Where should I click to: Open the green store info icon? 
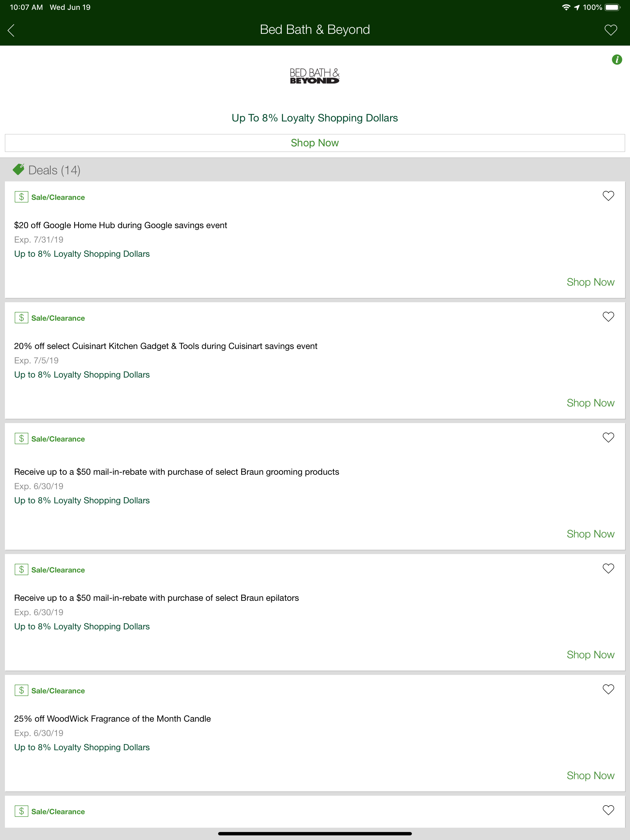click(x=617, y=60)
